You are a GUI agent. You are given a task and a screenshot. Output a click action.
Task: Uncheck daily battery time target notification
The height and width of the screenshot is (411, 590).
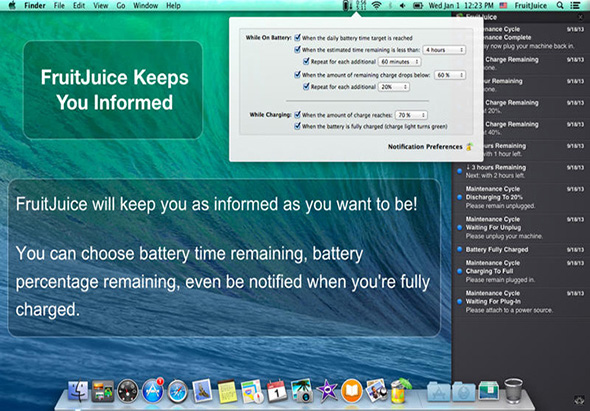click(297, 38)
